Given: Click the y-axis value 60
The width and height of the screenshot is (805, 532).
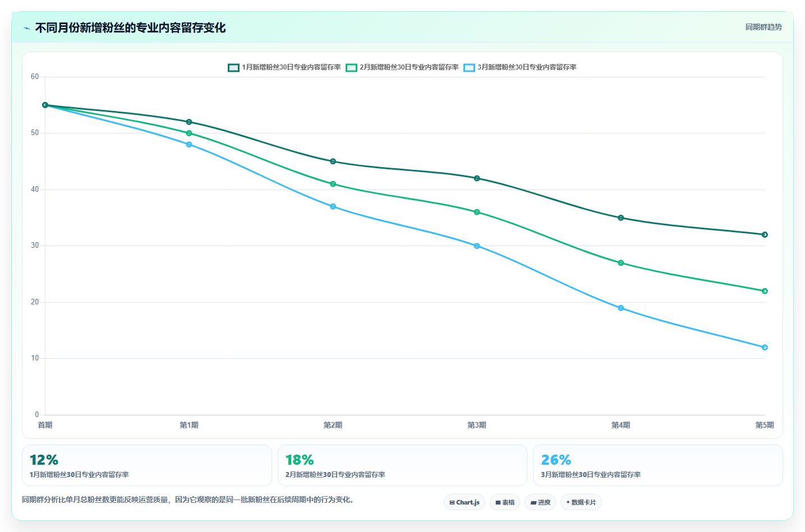Looking at the screenshot, I should click(x=35, y=77).
